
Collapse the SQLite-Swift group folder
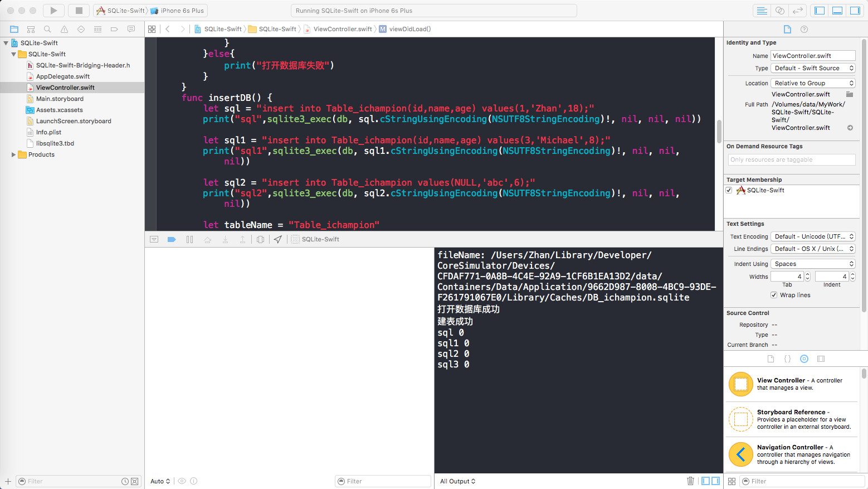pyautogui.click(x=14, y=54)
